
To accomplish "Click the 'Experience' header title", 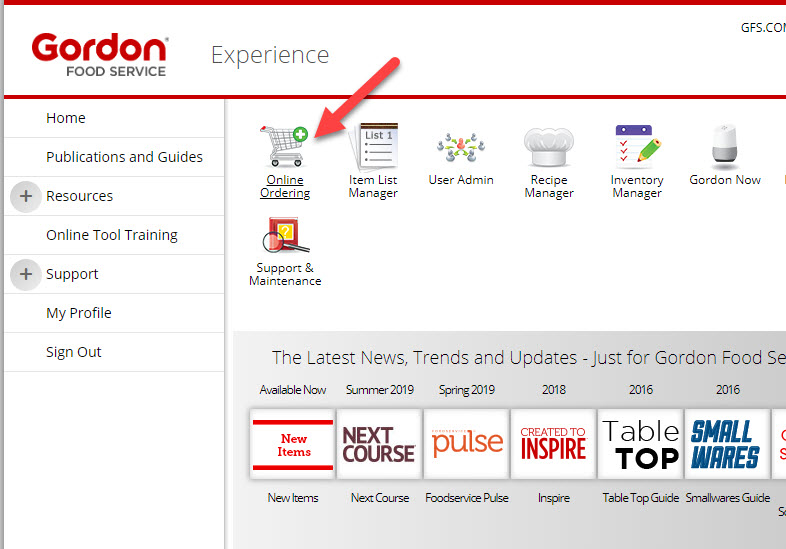I will 270,56.
